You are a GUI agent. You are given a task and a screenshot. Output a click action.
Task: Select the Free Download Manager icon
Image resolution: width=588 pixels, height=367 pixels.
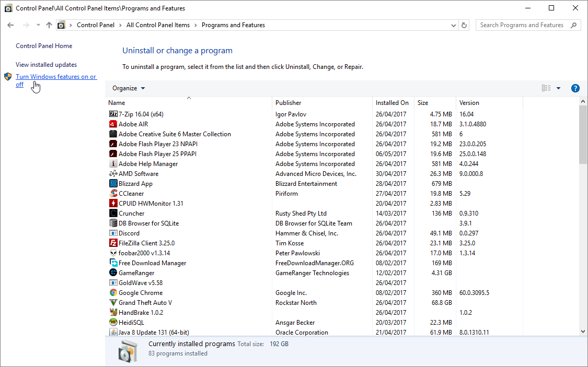113,263
